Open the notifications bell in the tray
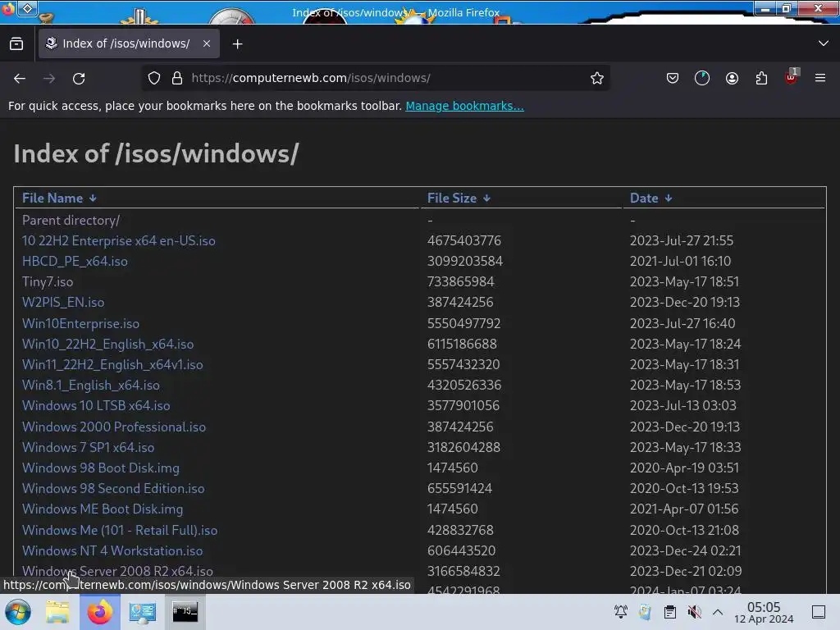This screenshot has height=630, width=840. (621, 612)
